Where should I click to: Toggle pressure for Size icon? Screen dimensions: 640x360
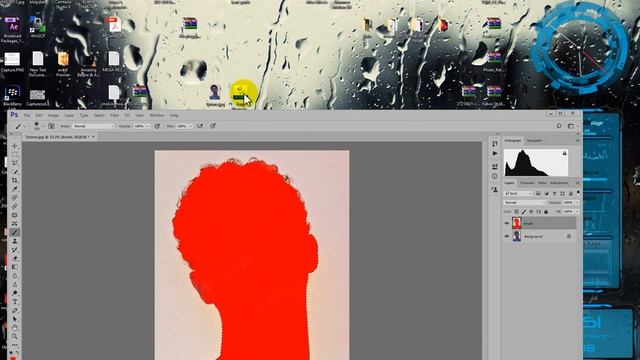[x=213, y=126]
